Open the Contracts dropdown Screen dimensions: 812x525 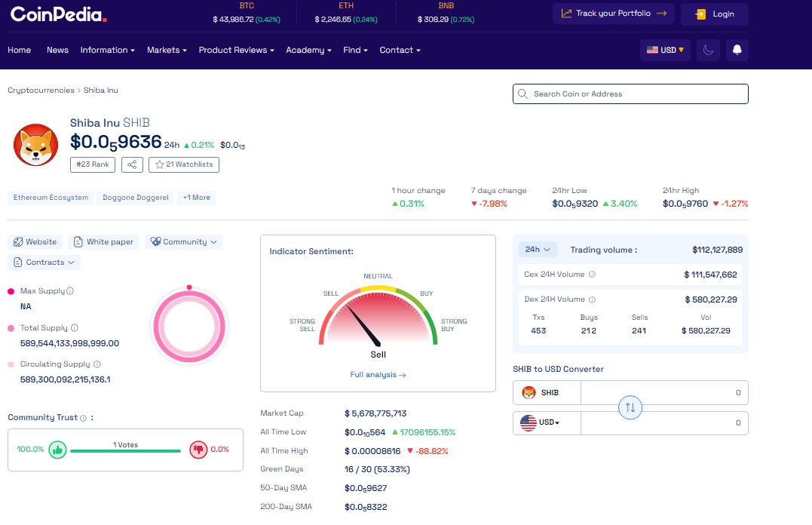tap(44, 262)
